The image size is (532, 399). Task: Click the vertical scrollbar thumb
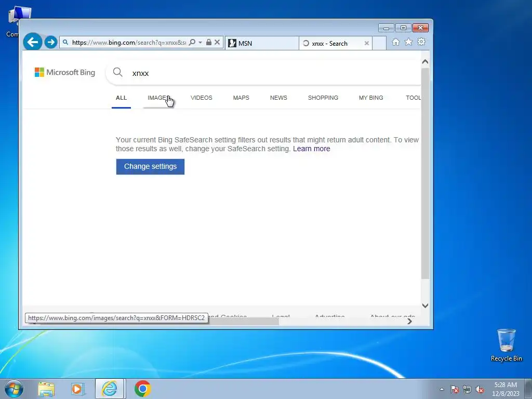coord(425,174)
